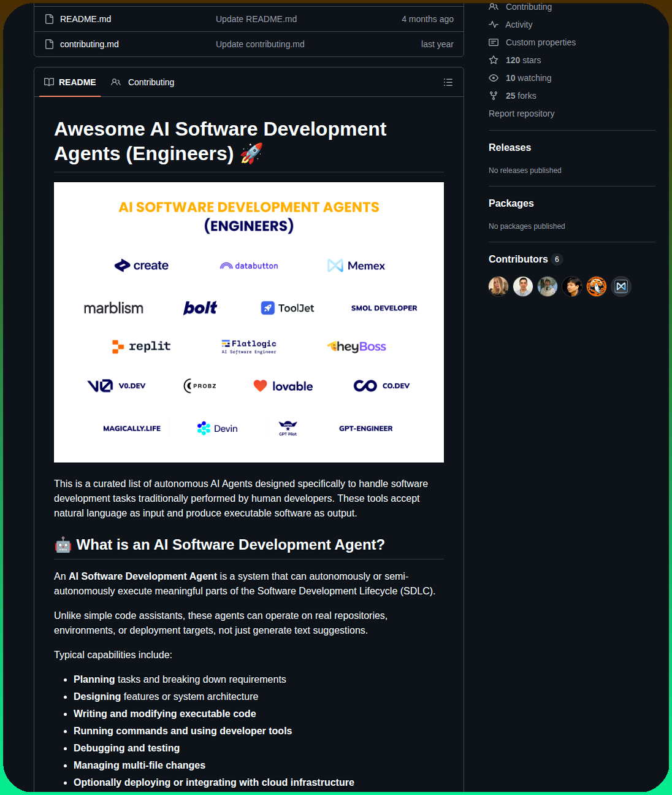Click 'last year' timestamp
The height and width of the screenshot is (795, 672).
[437, 44]
